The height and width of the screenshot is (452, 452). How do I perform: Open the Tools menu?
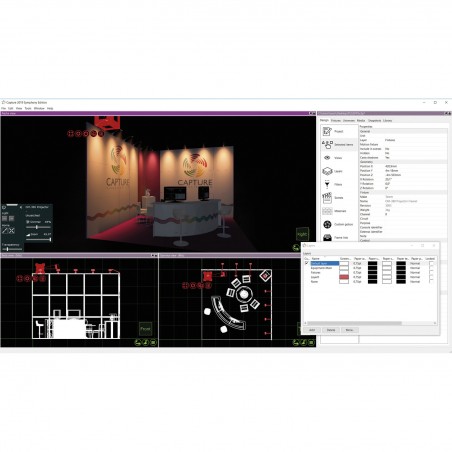click(x=28, y=108)
